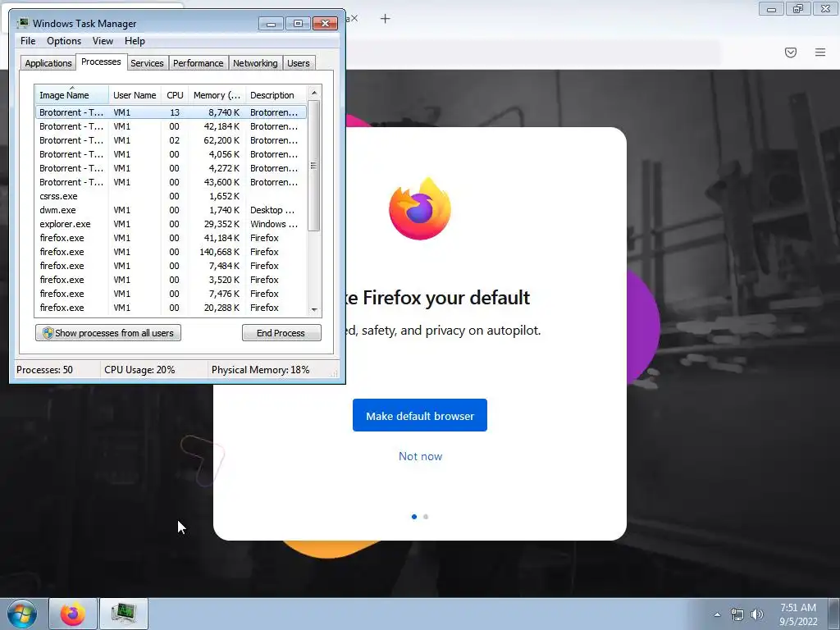Select the csrss.exe process row

pos(171,196)
